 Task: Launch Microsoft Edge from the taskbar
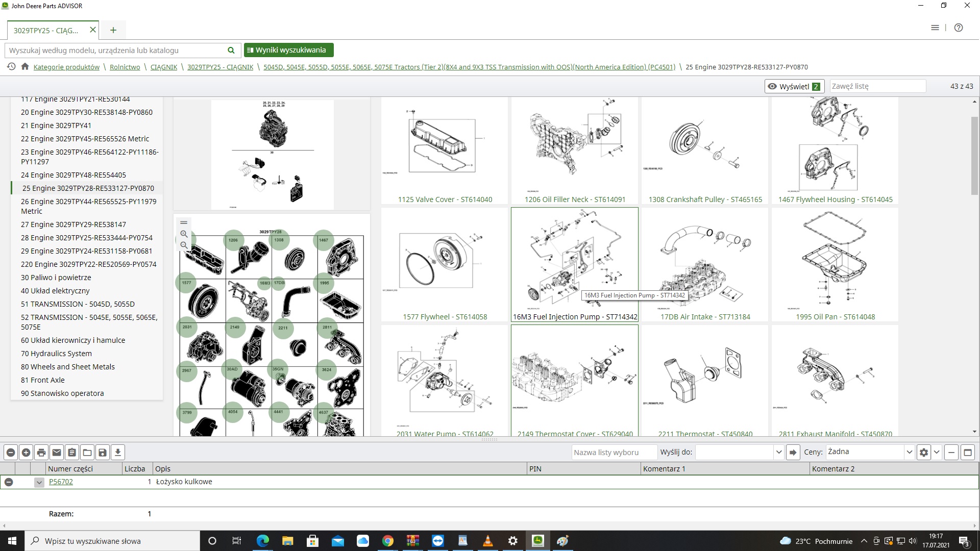pos(263,541)
